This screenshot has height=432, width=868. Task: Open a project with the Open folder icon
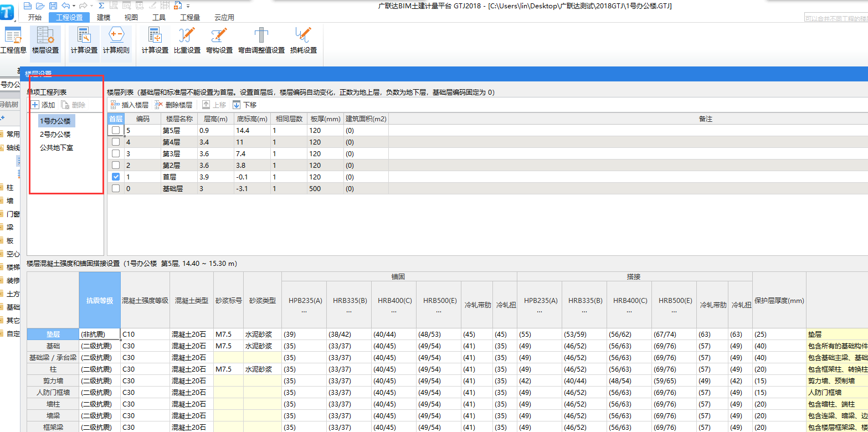40,6
